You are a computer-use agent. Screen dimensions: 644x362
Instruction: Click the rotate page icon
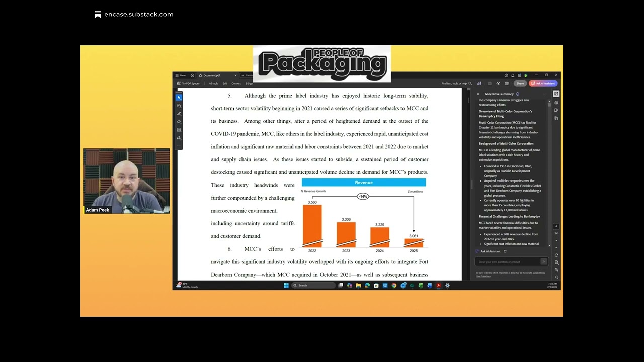tap(556, 255)
